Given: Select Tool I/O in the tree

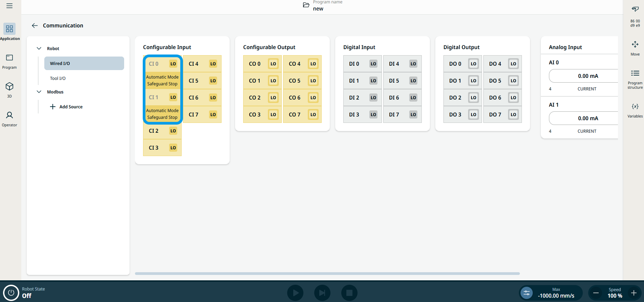Looking at the screenshot, I should point(58,78).
